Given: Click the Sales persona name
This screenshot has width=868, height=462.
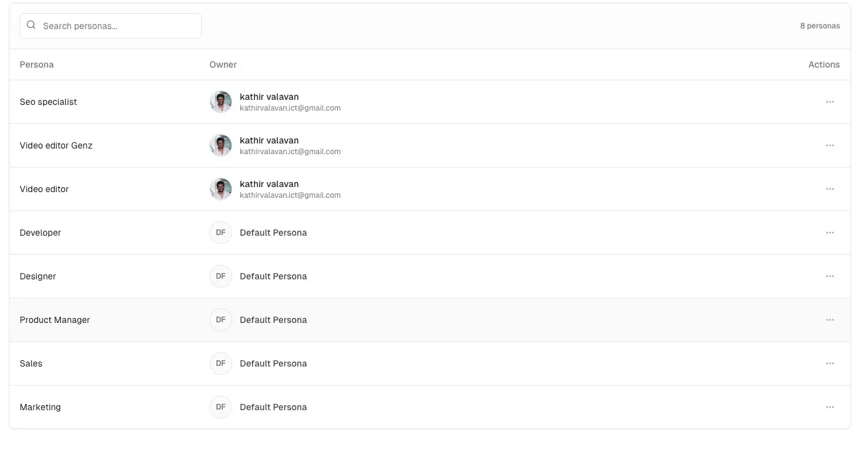Looking at the screenshot, I should click(x=31, y=363).
